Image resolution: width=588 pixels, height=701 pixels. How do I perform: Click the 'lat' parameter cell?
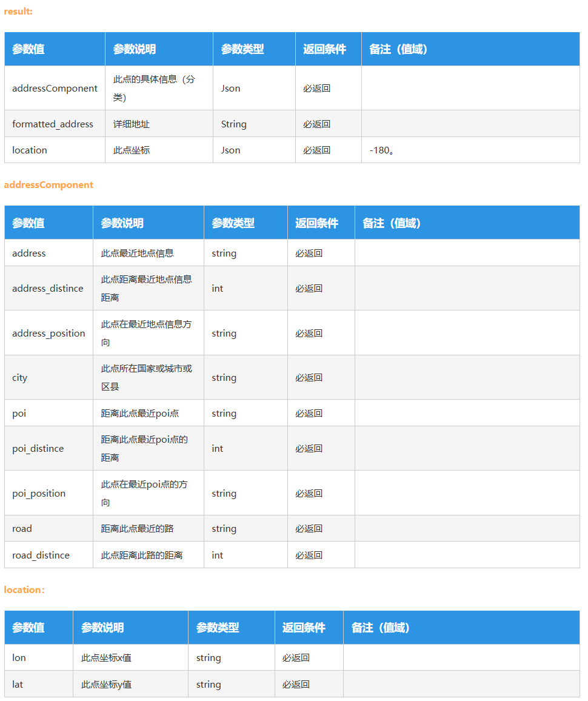[x=39, y=684]
